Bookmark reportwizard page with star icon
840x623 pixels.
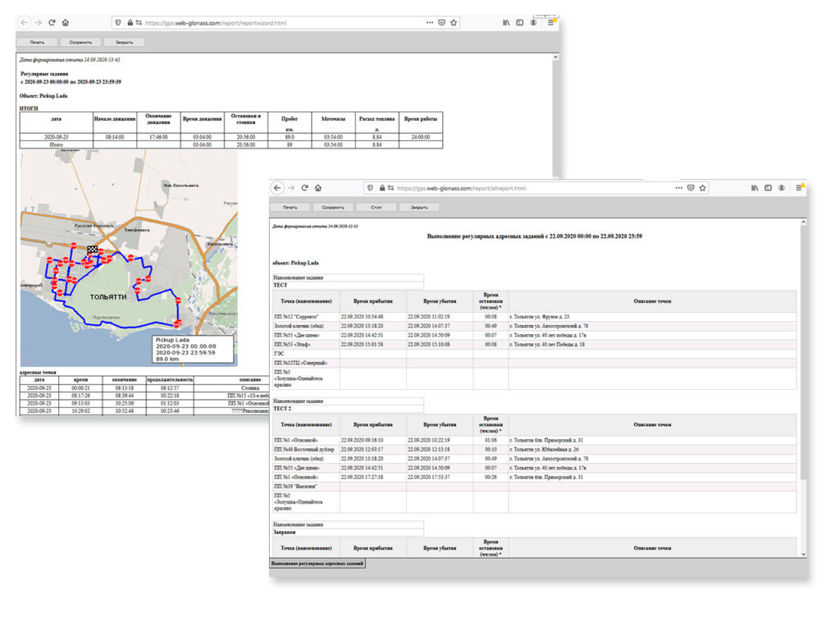coord(454,22)
